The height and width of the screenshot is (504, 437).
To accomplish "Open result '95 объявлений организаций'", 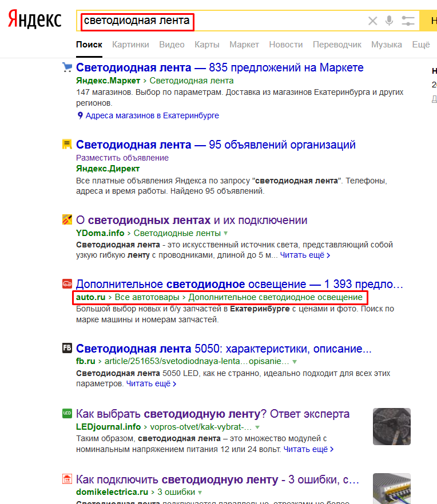I will point(216,145).
